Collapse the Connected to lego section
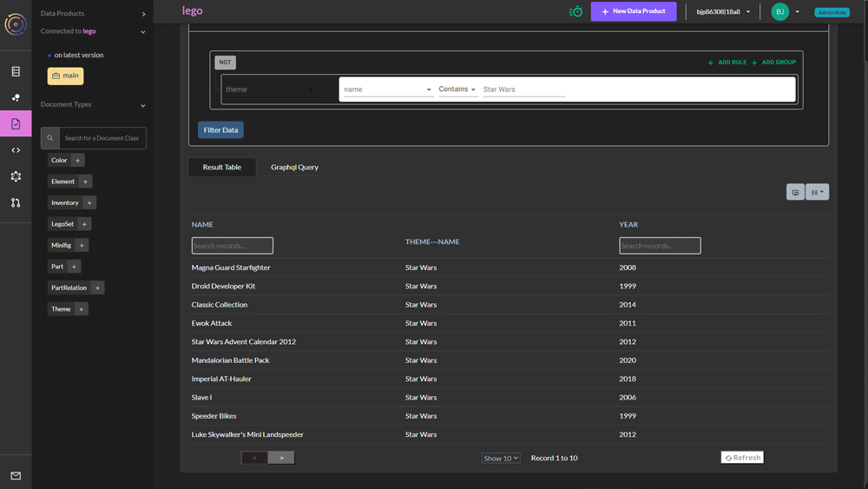The width and height of the screenshot is (868, 489). click(143, 32)
